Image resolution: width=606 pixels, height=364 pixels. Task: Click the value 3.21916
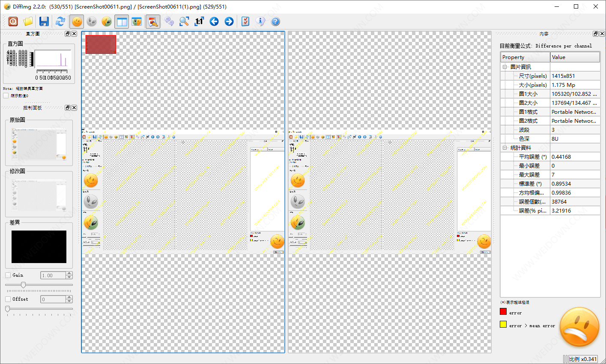pos(561,211)
